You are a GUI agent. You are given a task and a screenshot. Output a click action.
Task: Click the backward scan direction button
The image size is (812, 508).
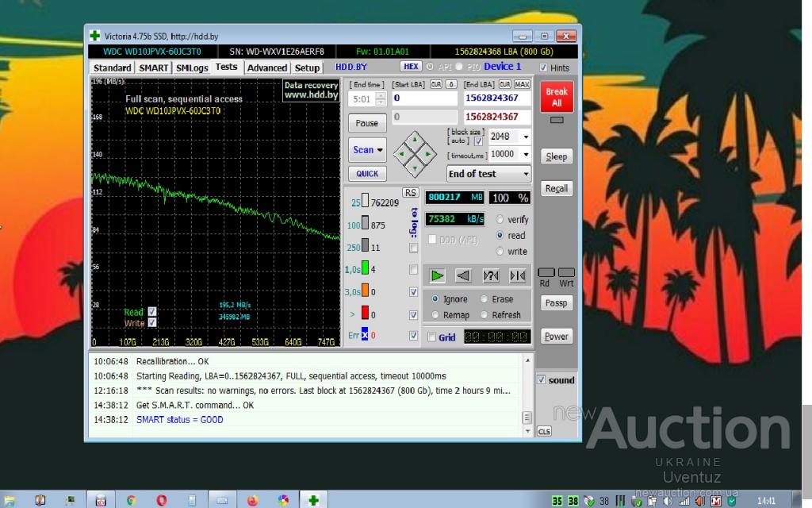(463, 275)
